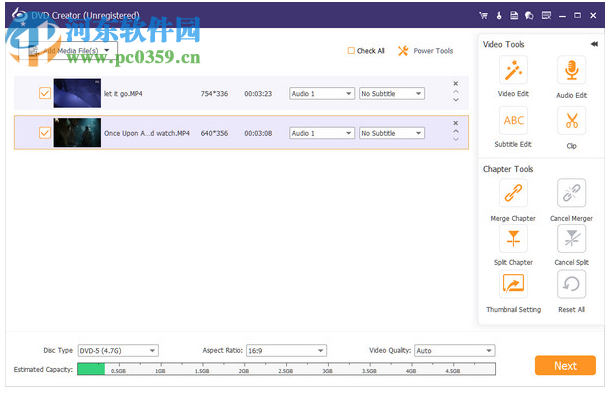Click the Once Upon A...d watch.MP4 file name
This screenshot has height=396, width=615.
(147, 133)
